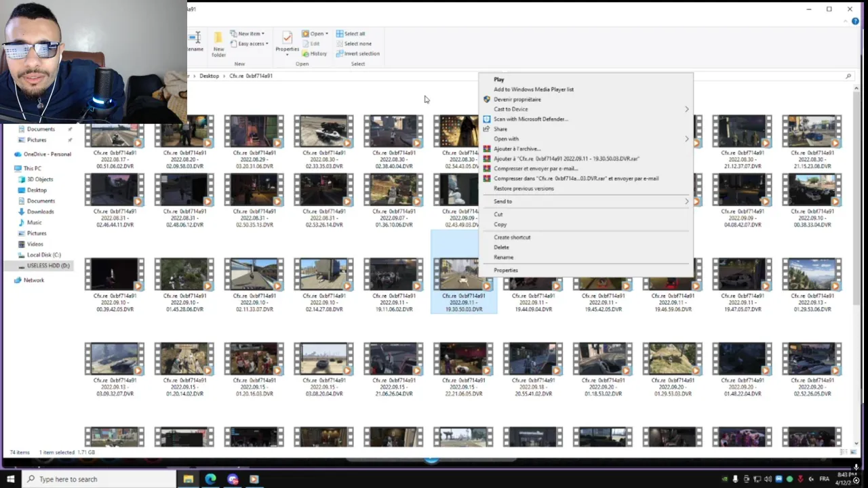Choose Compresser dans "...03.DVR.rar" et envoyer par e-mail
The height and width of the screenshot is (488, 868).
(585, 178)
